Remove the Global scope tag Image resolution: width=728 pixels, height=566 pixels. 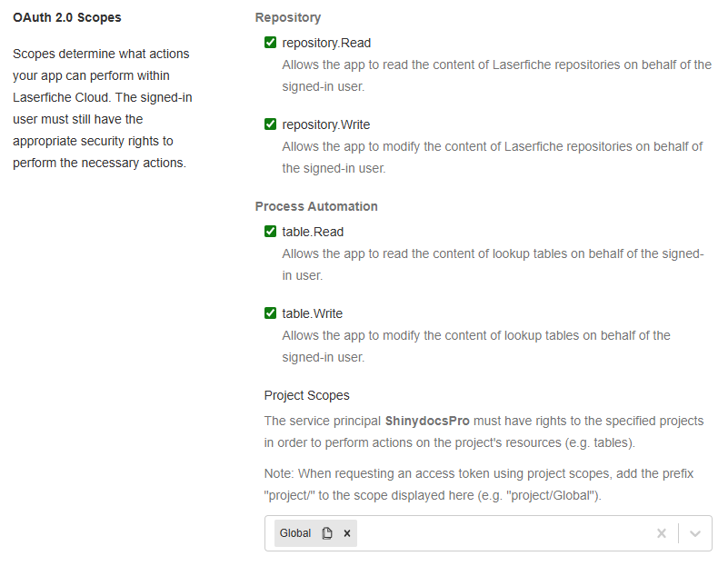pyautogui.click(x=347, y=533)
